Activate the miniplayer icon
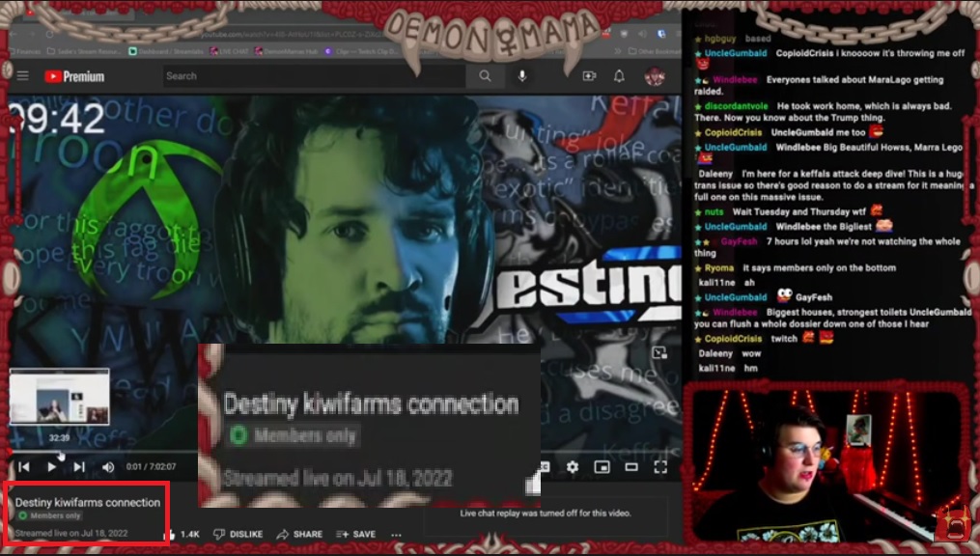This screenshot has width=980, height=556. (602, 466)
